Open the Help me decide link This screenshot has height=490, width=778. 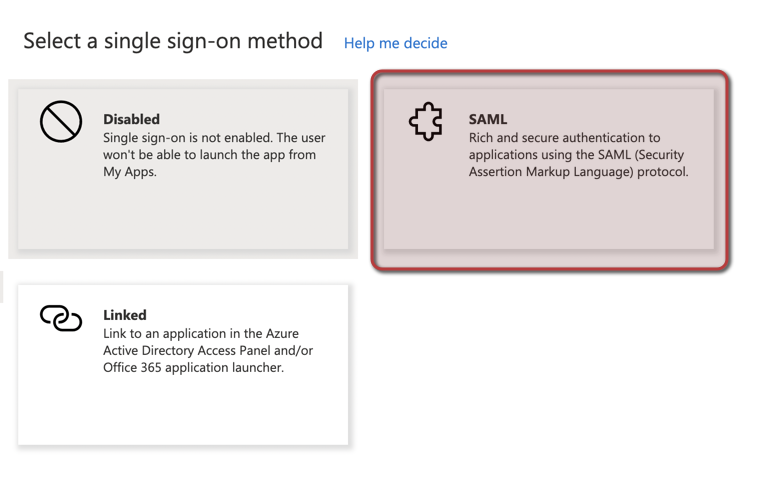[395, 43]
